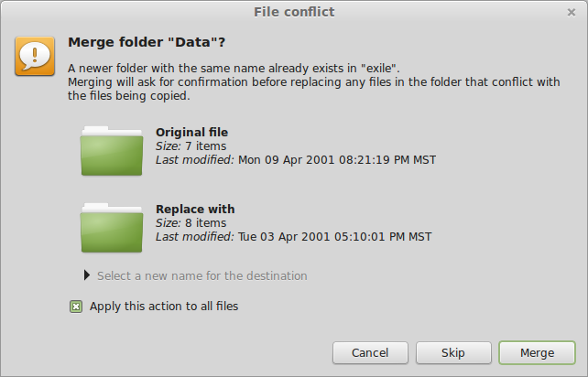Click the File conflict title bar
The height and width of the screenshot is (377, 588).
[x=294, y=12]
